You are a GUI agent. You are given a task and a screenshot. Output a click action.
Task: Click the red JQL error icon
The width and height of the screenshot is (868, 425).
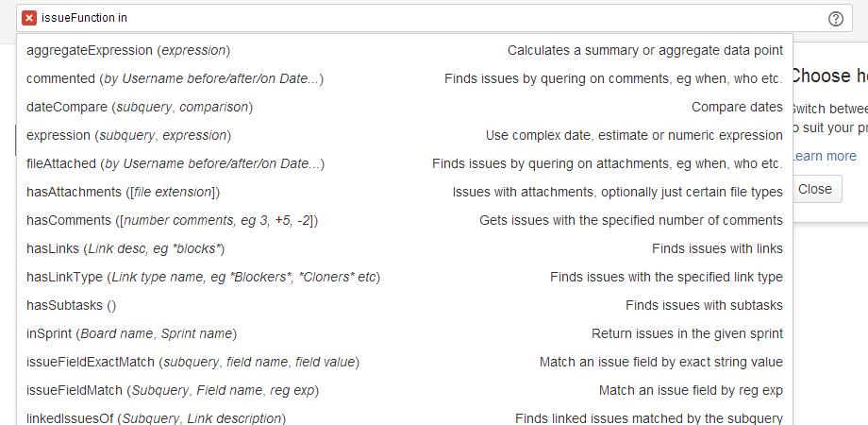29,18
